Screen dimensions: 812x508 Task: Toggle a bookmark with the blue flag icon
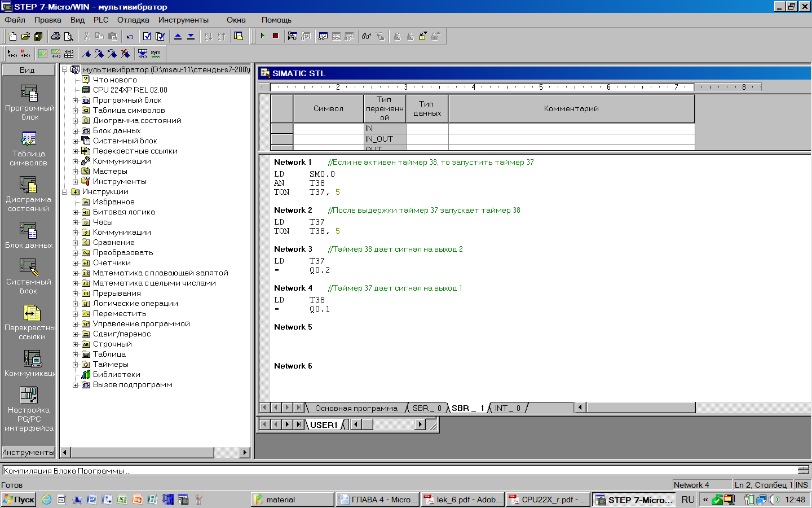point(86,54)
